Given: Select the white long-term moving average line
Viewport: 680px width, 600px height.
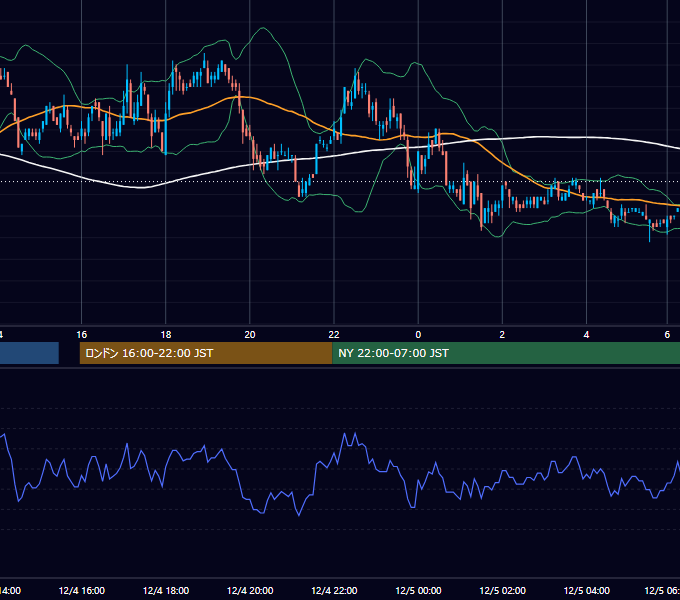Looking at the screenshot, I should point(542,137).
